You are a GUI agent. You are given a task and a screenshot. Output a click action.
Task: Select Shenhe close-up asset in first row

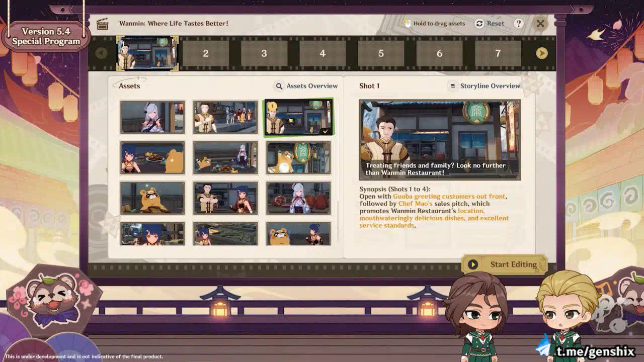pos(152,117)
